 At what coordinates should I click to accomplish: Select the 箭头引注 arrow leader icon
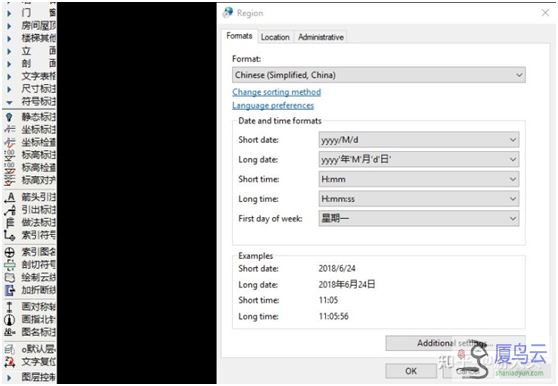[x=10, y=197]
